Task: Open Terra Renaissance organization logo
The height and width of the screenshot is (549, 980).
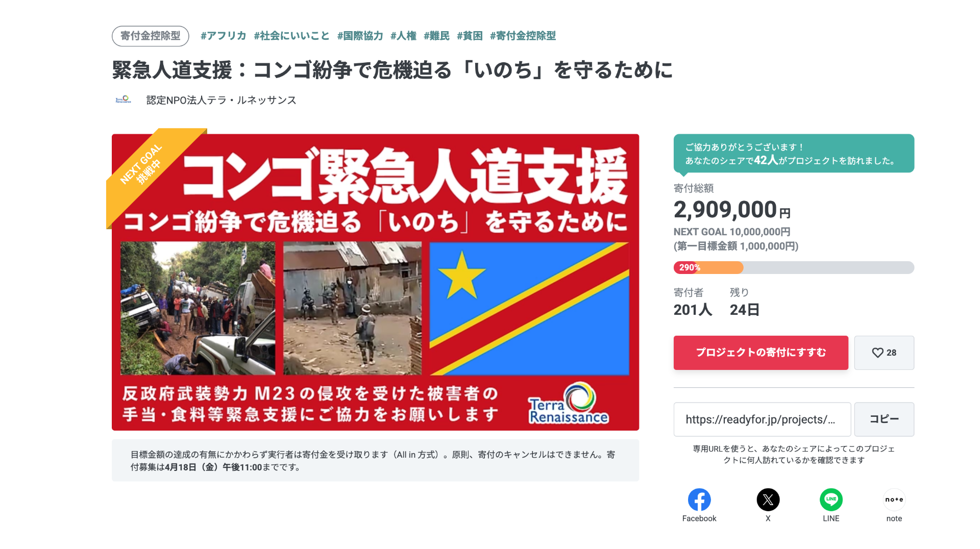Action: (x=124, y=100)
